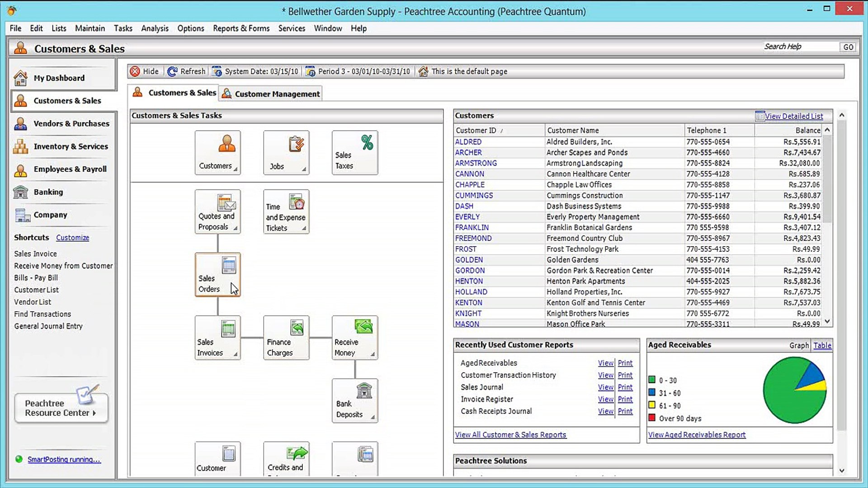Open the File menu
Image resolution: width=868 pixels, height=488 pixels.
(x=15, y=28)
